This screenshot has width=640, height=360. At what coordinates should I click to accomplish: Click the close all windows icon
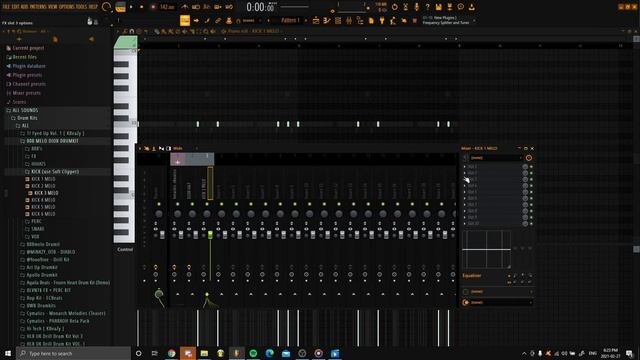(415, 20)
